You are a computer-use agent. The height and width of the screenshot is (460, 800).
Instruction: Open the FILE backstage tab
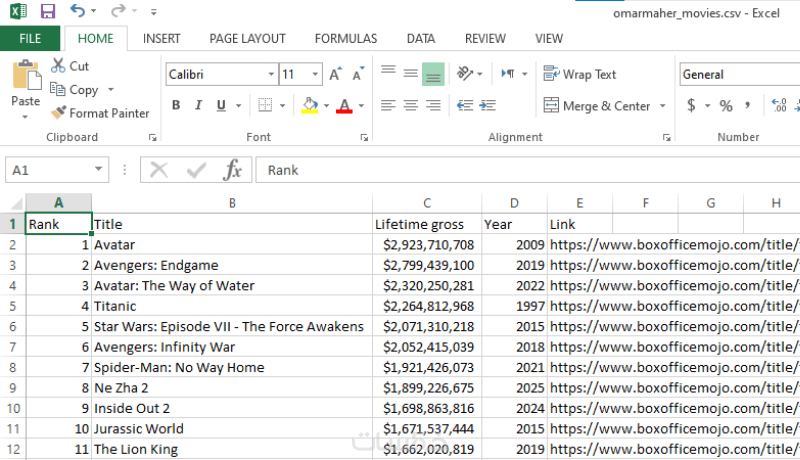pos(30,39)
